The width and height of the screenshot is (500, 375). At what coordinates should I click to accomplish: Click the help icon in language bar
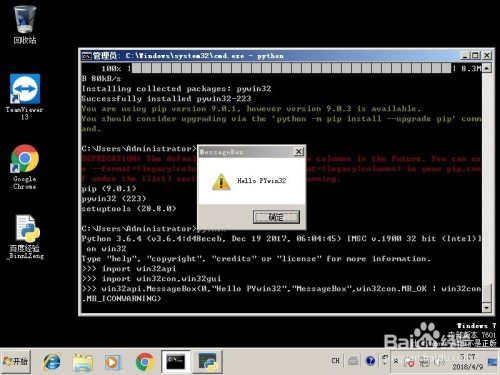point(370,361)
